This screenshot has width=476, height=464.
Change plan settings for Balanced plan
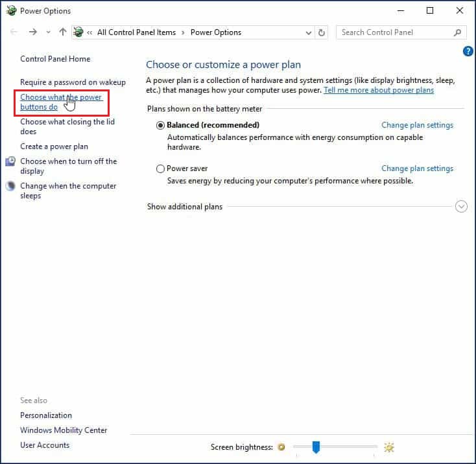(417, 125)
